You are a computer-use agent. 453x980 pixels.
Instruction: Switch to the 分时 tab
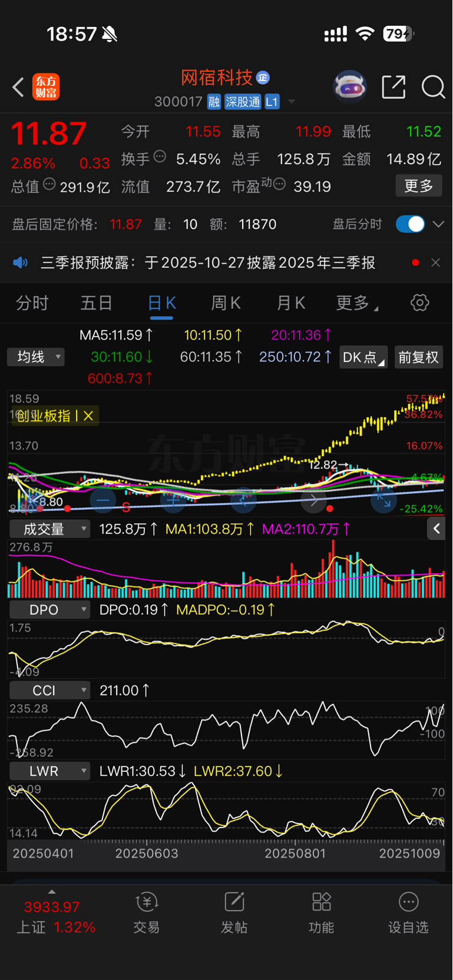tap(32, 303)
